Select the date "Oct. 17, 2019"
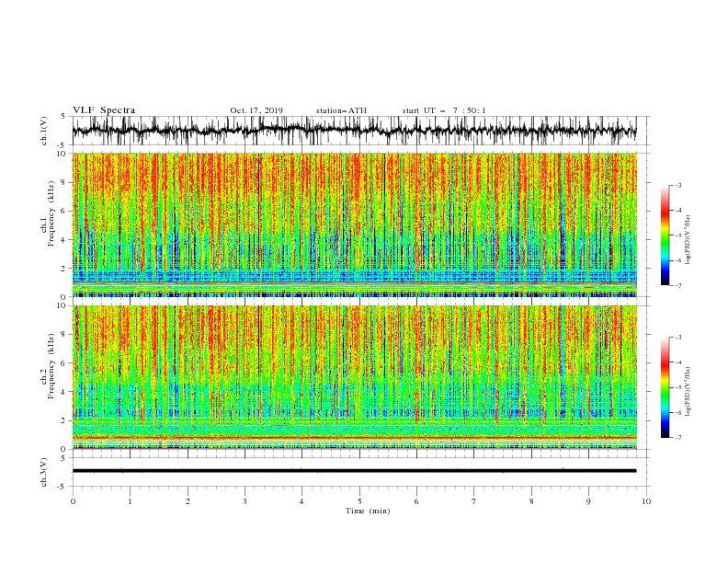Viewport: 728px width, 563px height. click(256, 110)
